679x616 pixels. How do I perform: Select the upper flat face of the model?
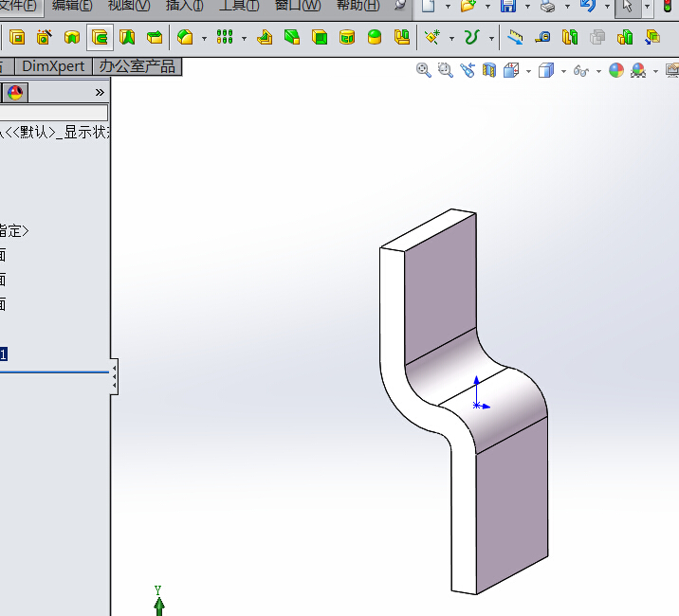(440, 291)
